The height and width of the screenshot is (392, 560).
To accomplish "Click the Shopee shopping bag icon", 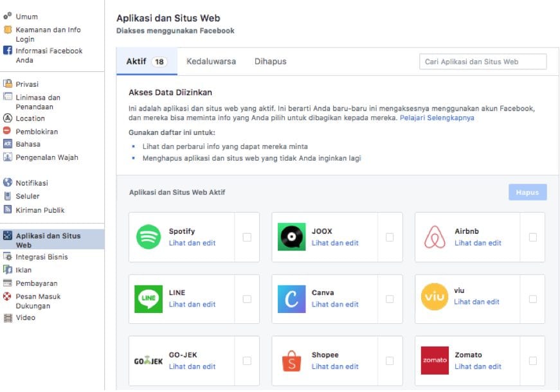I will [291, 361].
